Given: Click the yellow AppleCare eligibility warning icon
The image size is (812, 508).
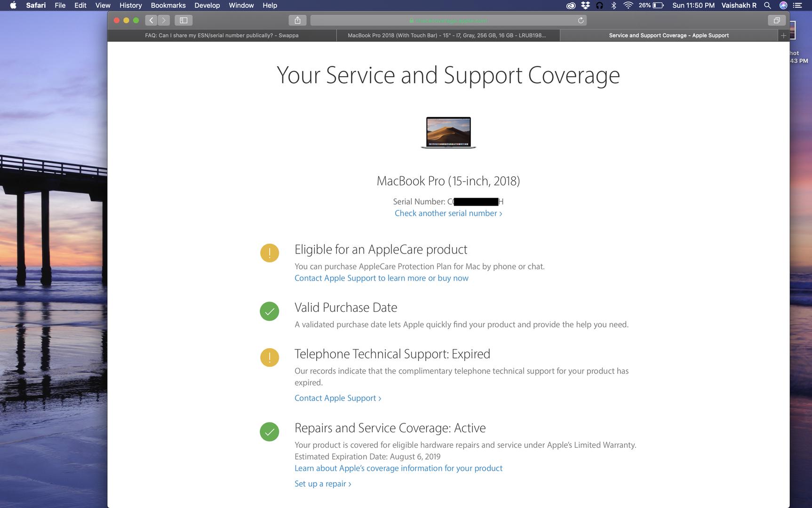Looking at the screenshot, I should [x=270, y=253].
